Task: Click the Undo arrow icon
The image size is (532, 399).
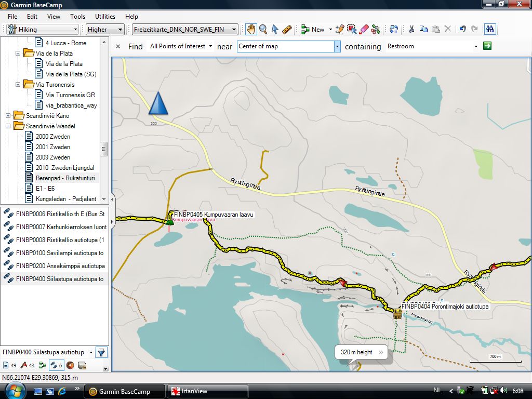Action: pos(462,30)
